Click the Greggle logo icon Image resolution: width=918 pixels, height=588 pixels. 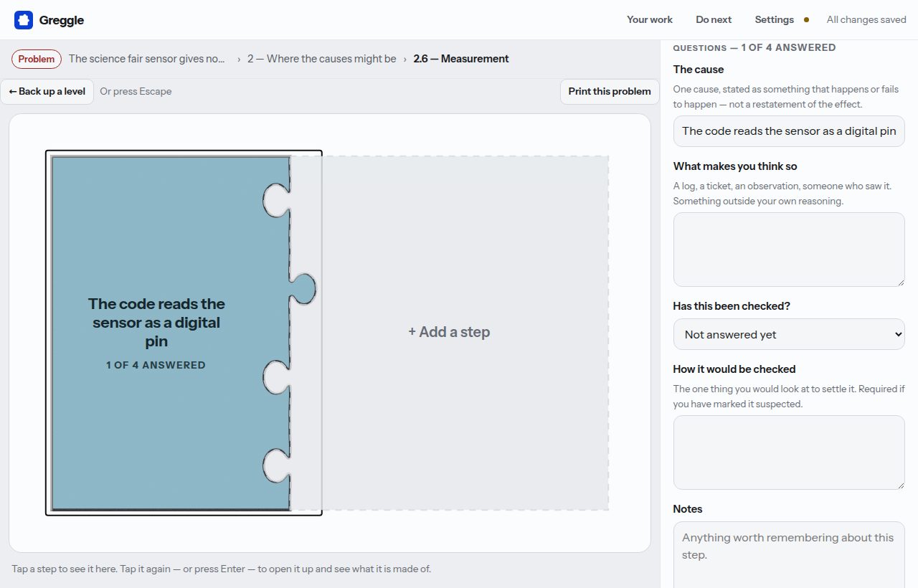pos(24,20)
